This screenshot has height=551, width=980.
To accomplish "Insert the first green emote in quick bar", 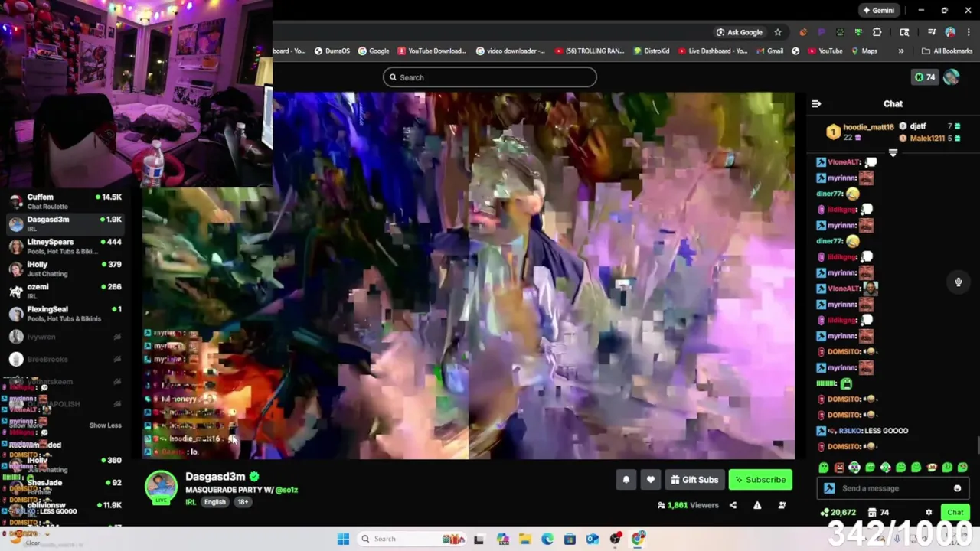I will tap(823, 468).
